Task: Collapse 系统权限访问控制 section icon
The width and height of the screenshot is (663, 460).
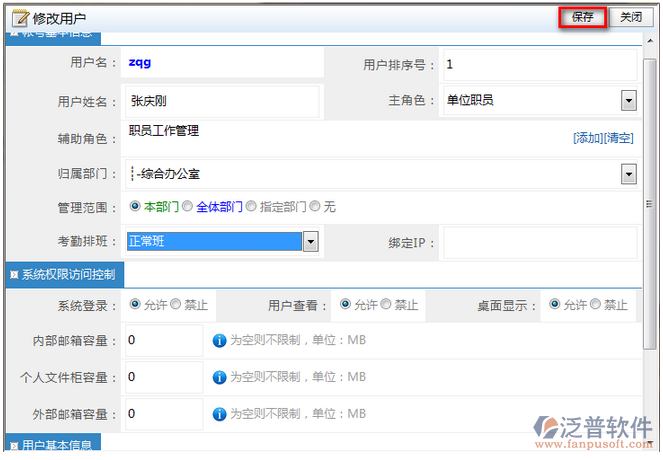Action: (x=14, y=274)
